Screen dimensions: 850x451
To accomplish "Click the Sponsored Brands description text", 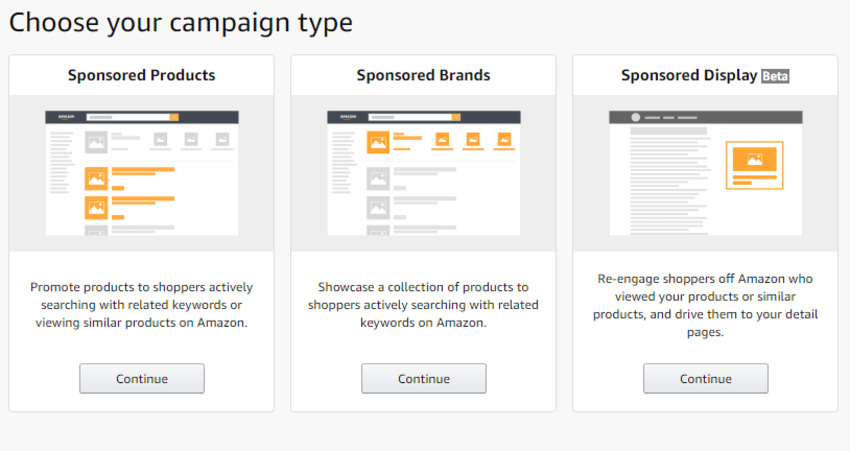I will pyautogui.click(x=424, y=305).
